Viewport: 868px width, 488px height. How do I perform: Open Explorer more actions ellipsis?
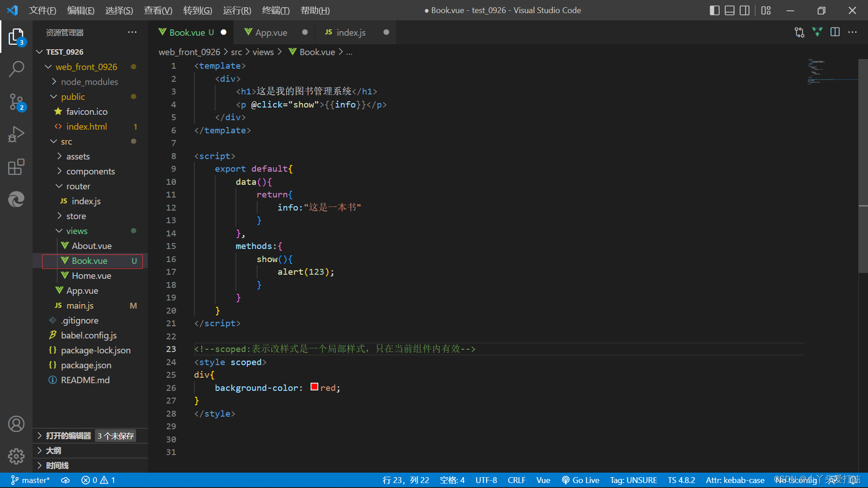[132, 32]
